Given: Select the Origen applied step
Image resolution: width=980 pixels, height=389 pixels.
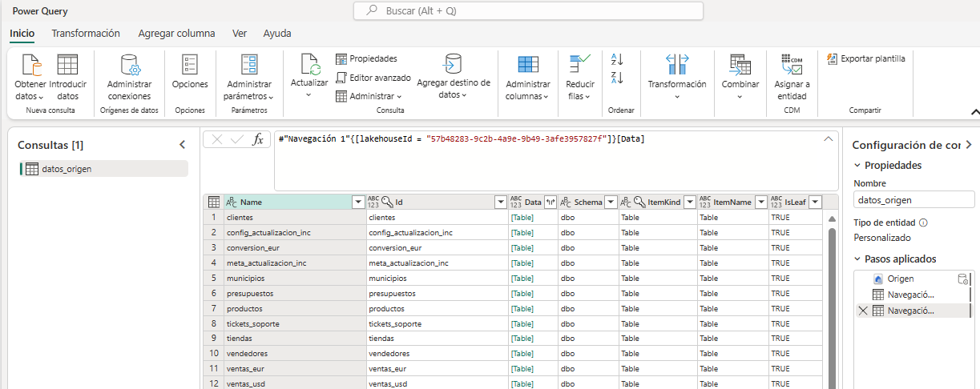Looking at the screenshot, I should point(913,279).
